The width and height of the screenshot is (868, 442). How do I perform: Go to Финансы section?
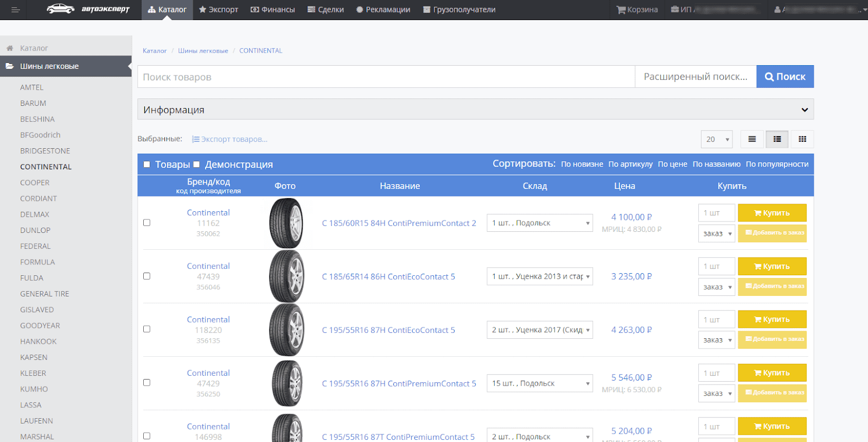pyautogui.click(x=272, y=10)
